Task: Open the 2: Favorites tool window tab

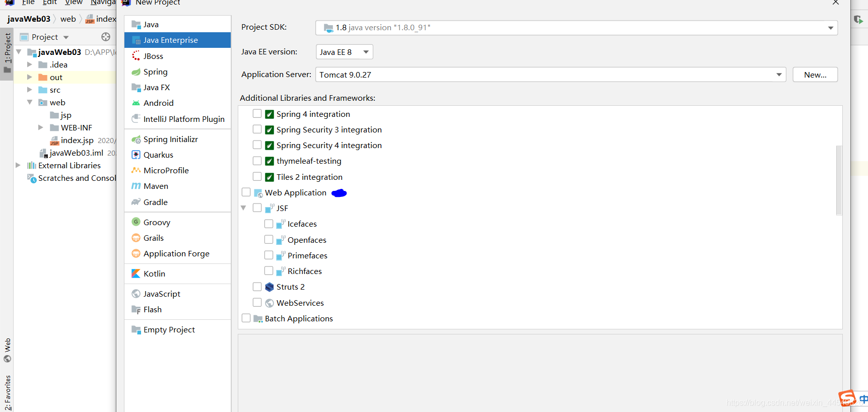Action: click(7, 393)
